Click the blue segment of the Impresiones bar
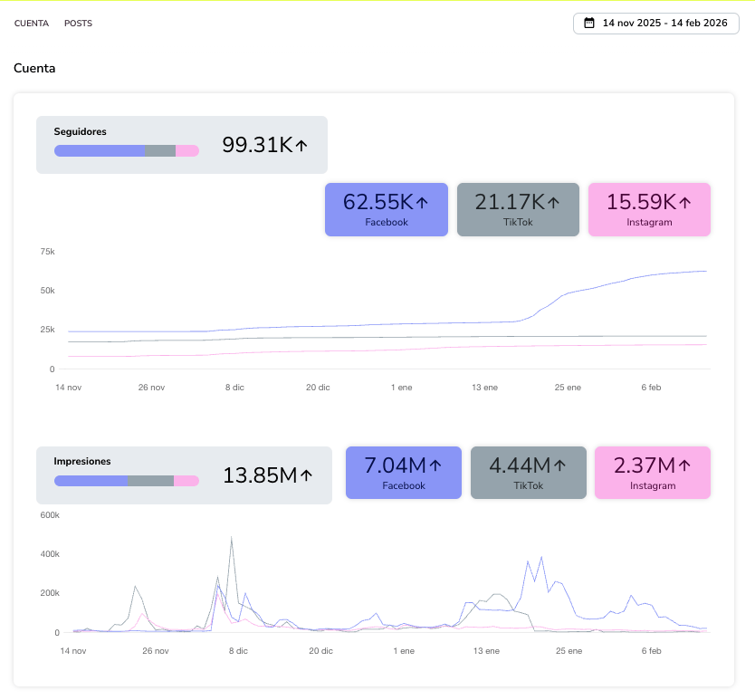 coord(91,481)
